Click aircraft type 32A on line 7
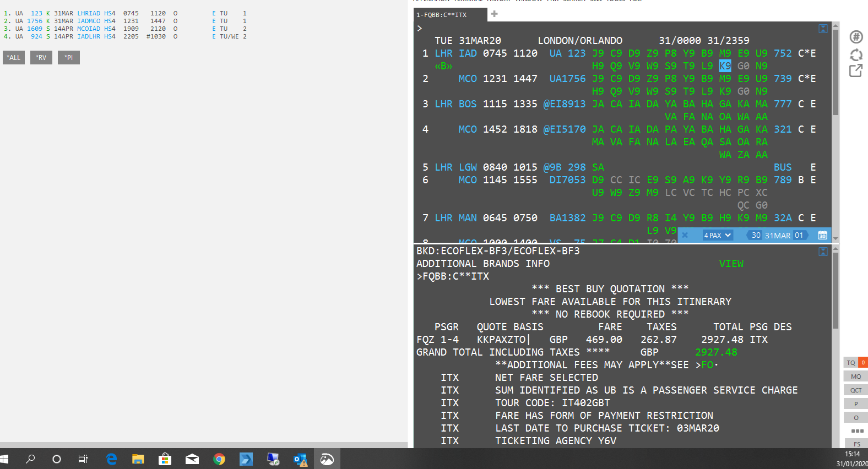This screenshot has height=469, width=868. 783,218
